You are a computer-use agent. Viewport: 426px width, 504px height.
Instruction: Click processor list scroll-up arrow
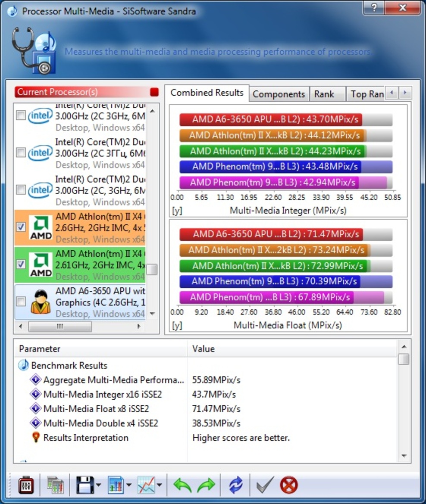(152, 111)
